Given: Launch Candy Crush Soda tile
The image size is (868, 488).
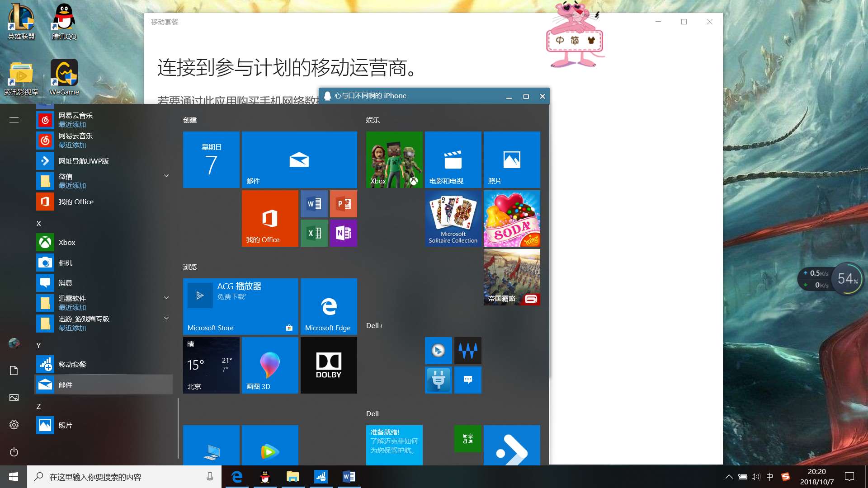Looking at the screenshot, I should click(512, 218).
